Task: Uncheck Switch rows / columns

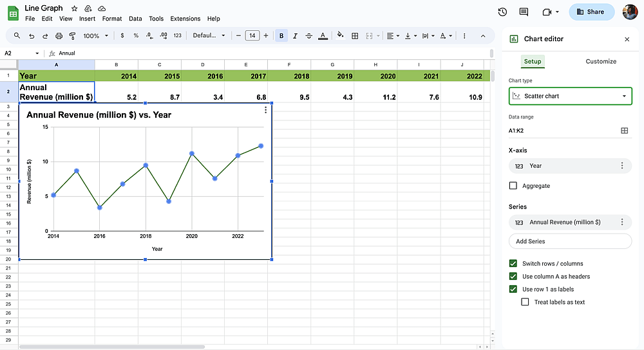Action: [513, 263]
